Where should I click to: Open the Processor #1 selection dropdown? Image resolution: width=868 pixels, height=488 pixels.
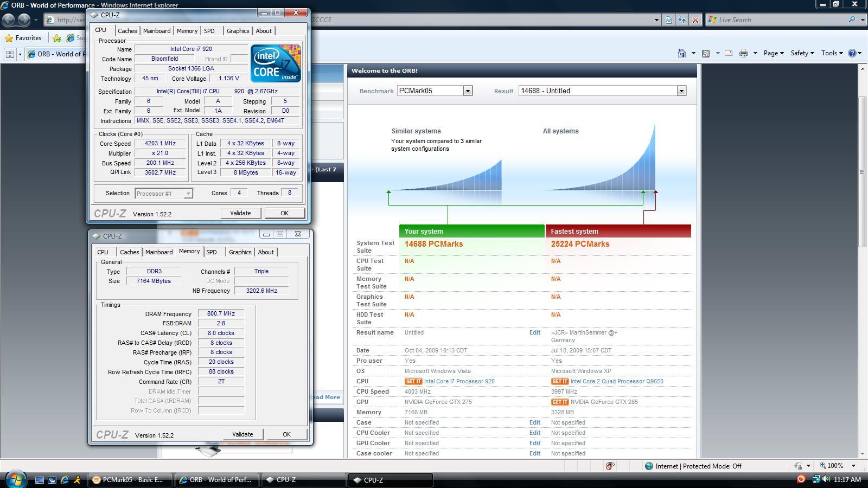pos(188,194)
